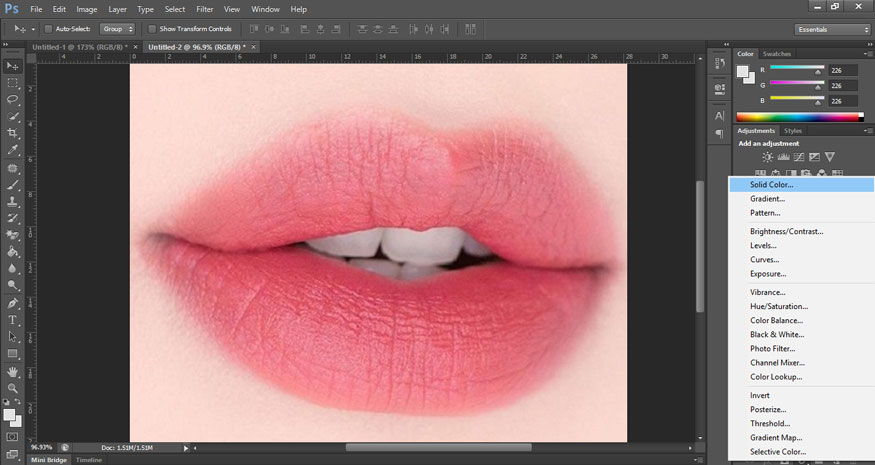Open the Color panel flyout menu
The width and height of the screenshot is (875, 465).
[868, 54]
